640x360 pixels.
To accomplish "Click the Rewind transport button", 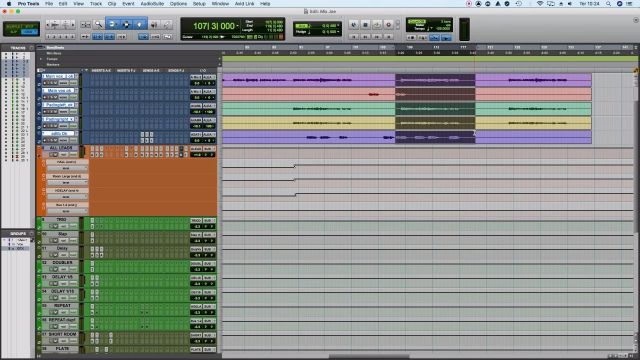I will (x=365, y=37).
